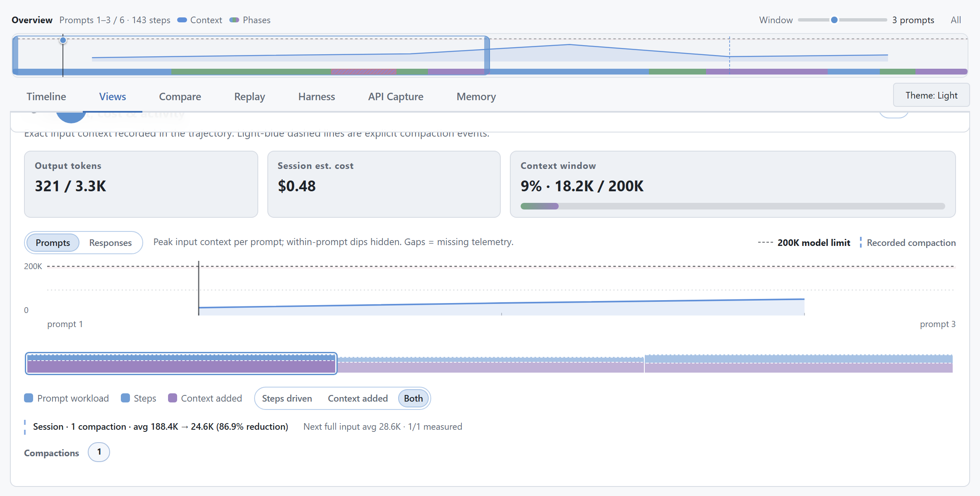The image size is (980, 496).
Task: Select the Both segmented option
Action: point(413,398)
